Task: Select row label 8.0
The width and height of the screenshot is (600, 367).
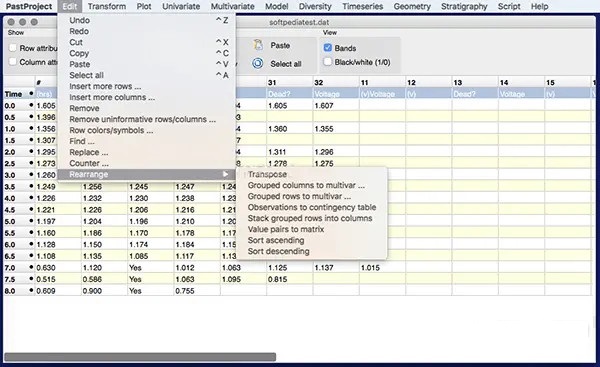Action: tap(10, 291)
